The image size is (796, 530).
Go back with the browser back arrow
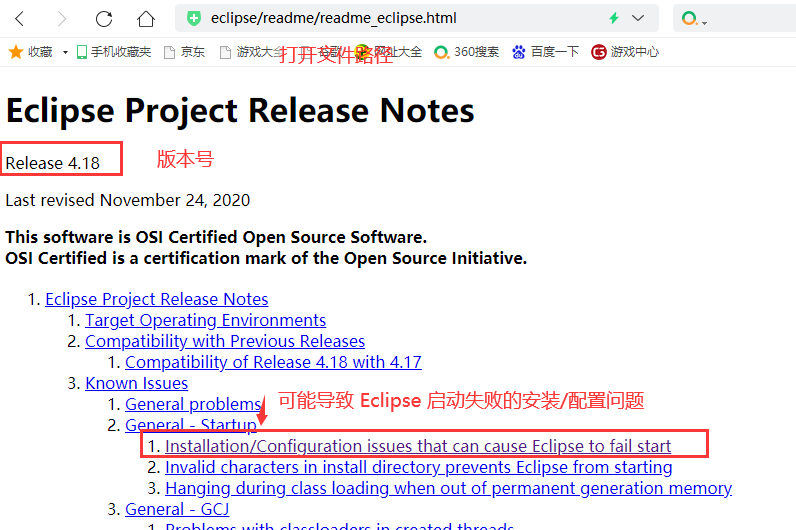[x=19, y=19]
